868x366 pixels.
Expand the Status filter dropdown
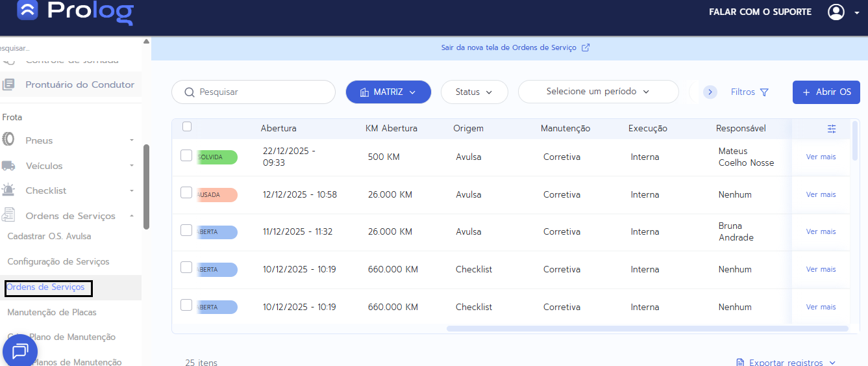(x=475, y=92)
